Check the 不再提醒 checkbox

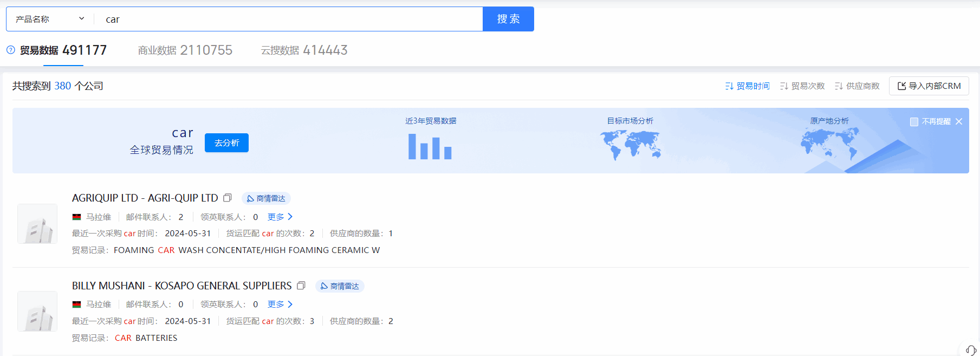coord(914,122)
